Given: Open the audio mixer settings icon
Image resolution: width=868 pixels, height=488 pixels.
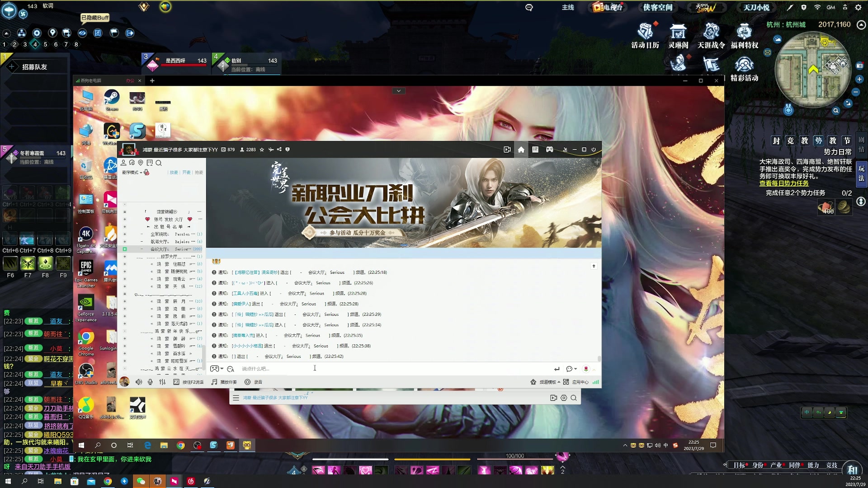Looking at the screenshot, I should [162, 382].
